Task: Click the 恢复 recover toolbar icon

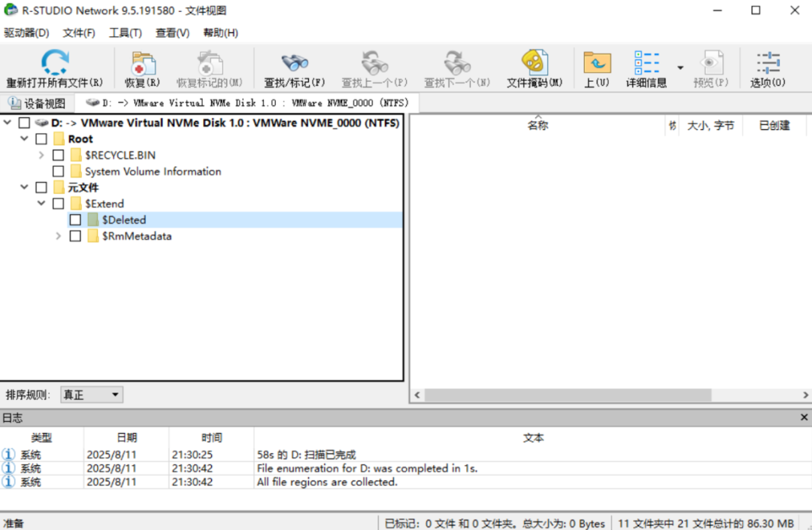Action: (142, 63)
